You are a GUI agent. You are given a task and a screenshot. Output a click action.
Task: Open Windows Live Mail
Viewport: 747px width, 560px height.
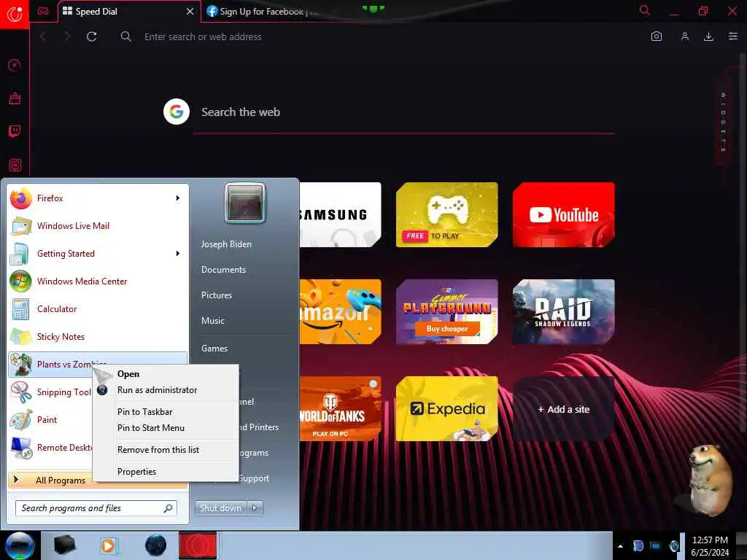[98, 226]
